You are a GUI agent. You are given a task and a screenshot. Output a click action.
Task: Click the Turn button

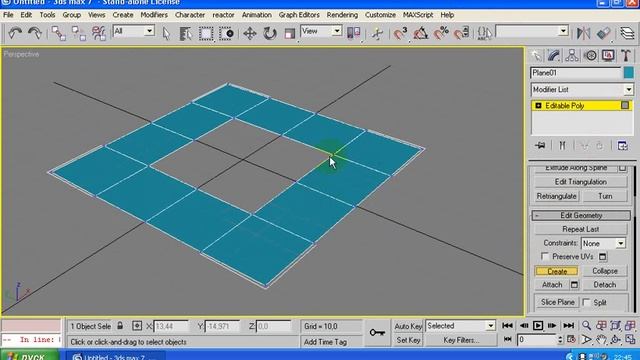tap(605, 196)
